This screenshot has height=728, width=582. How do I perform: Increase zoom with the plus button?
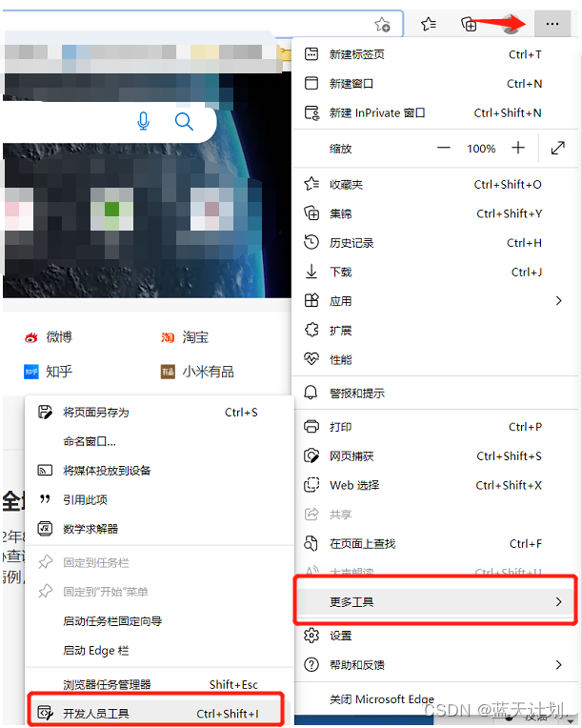(518, 148)
